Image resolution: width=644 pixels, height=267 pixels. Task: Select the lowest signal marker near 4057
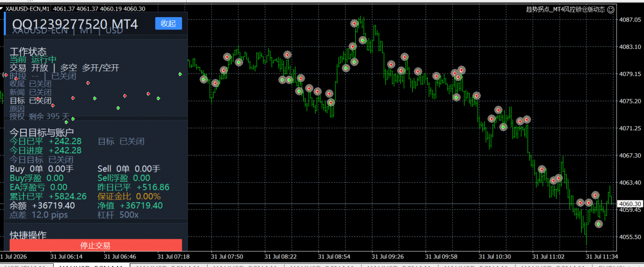[599, 224]
